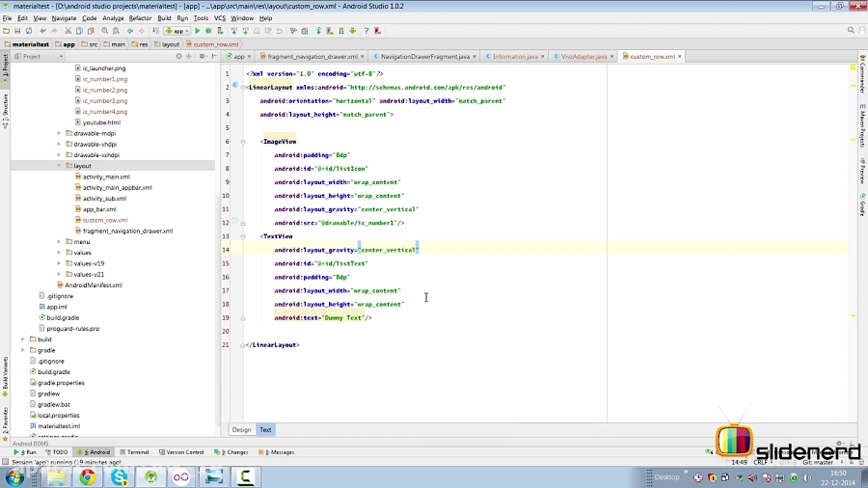Run the app with green play button
This screenshot has height=488, width=868.
198,31
